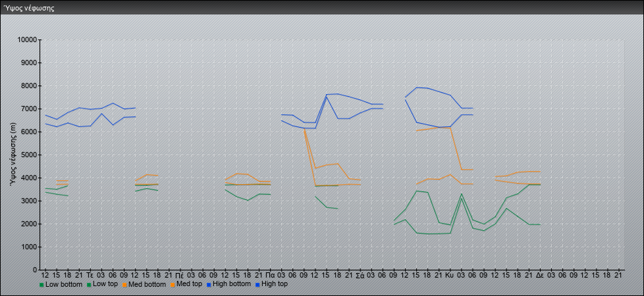Viewport: 644px width, 296px height.
Task: Click the Δε day label on x-axis
Action: pyautogui.click(x=540, y=275)
